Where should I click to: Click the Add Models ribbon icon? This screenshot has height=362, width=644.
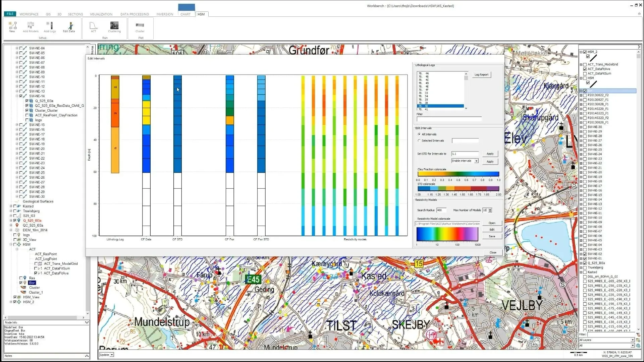(31, 25)
